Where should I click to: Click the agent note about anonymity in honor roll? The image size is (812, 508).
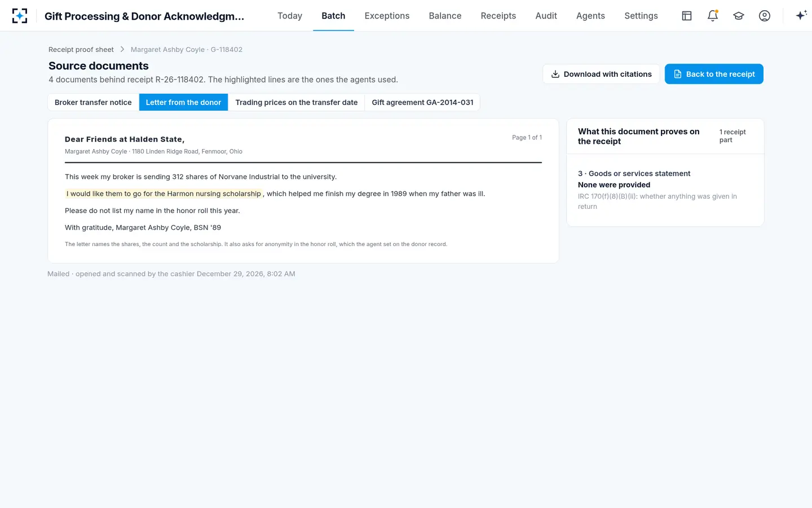(256, 244)
